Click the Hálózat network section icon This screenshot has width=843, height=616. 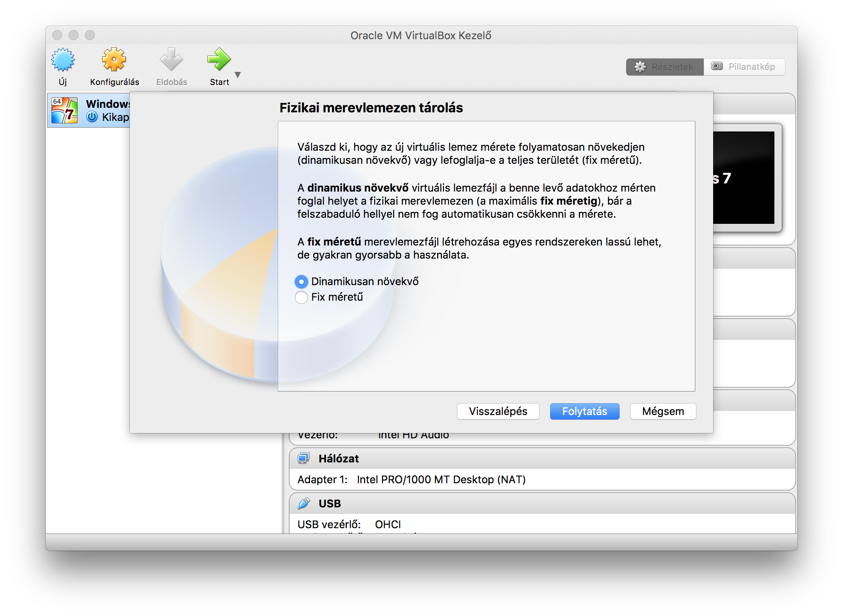pyautogui.click(x=303, y=458)
